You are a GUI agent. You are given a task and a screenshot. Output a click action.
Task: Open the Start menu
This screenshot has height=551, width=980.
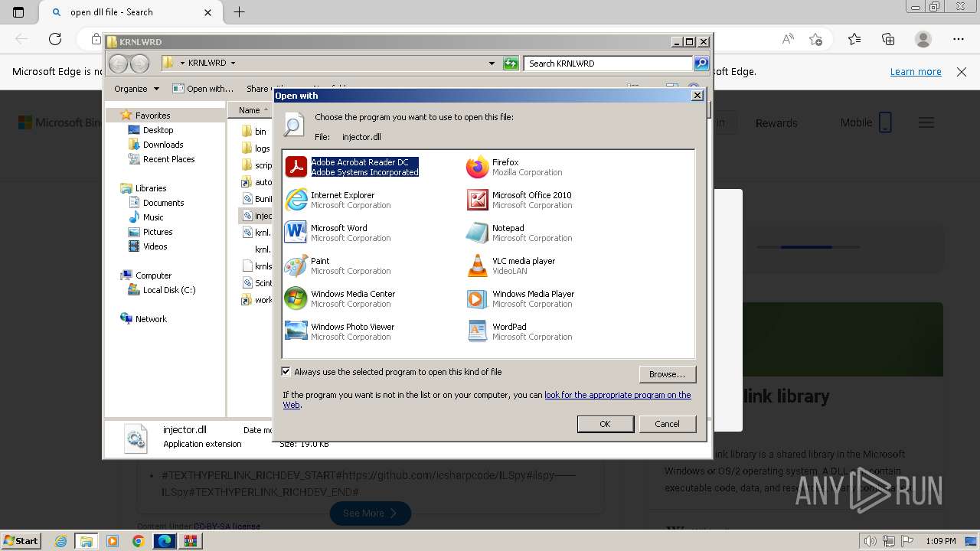(21, 541)
